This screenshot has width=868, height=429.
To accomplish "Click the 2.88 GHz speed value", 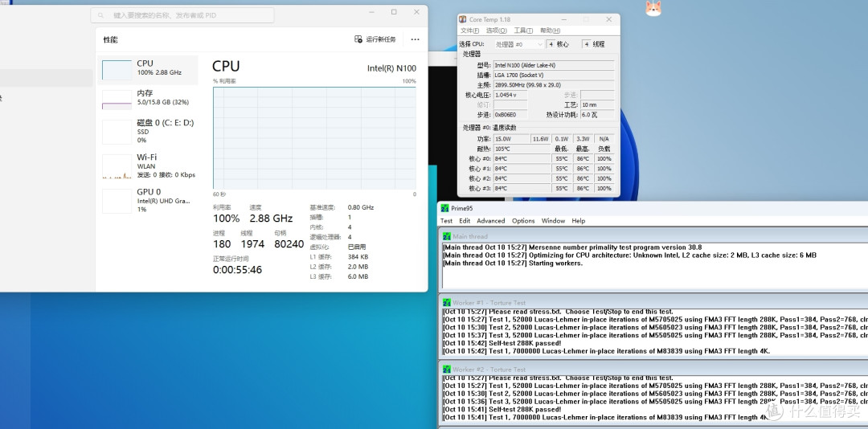I will [x=271, y=218].
